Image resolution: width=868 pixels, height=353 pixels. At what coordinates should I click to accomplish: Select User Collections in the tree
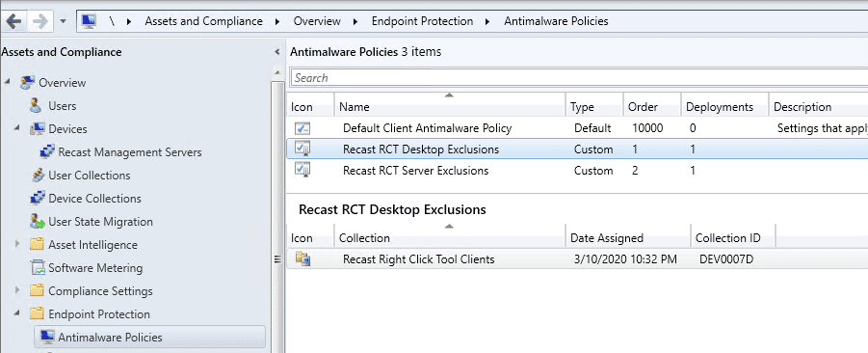tap(90, 176)
